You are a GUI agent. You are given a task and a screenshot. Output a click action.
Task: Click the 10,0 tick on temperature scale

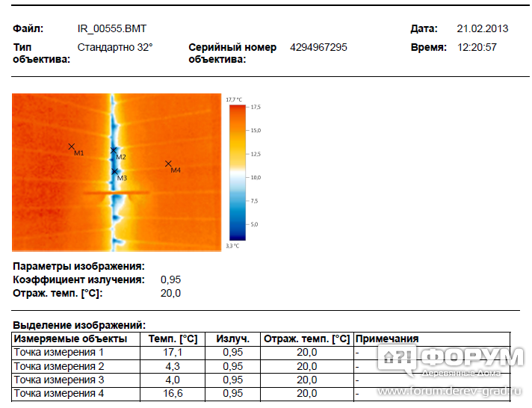256,178
